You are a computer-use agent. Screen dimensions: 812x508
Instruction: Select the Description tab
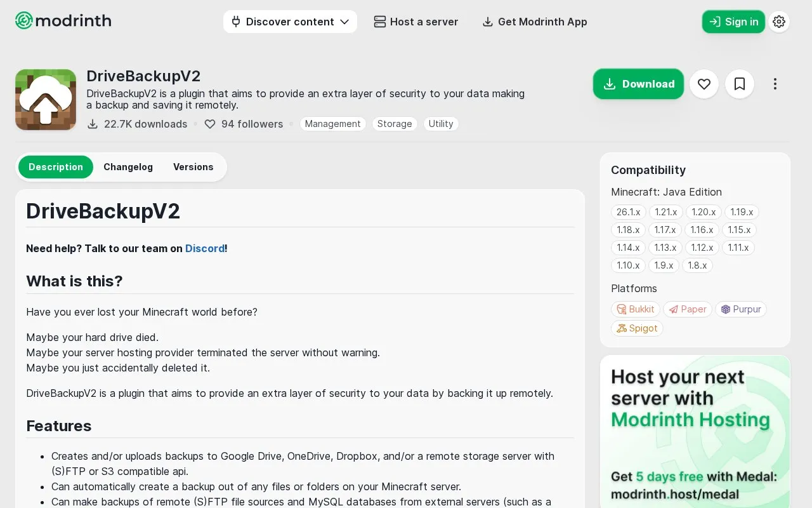tap(56, 167)
